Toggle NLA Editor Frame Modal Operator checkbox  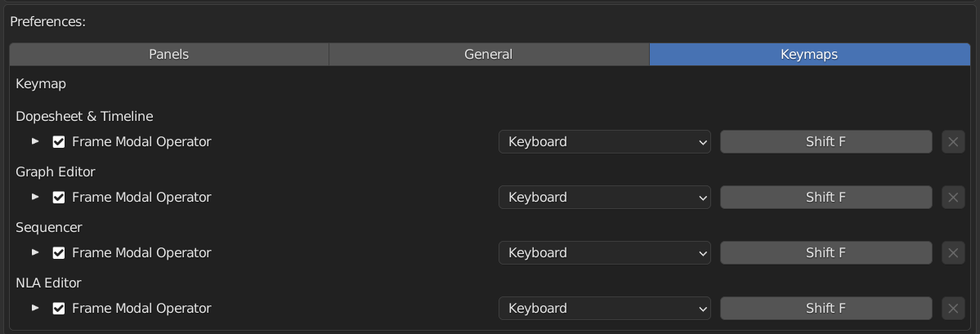click(x=59, y=309)
